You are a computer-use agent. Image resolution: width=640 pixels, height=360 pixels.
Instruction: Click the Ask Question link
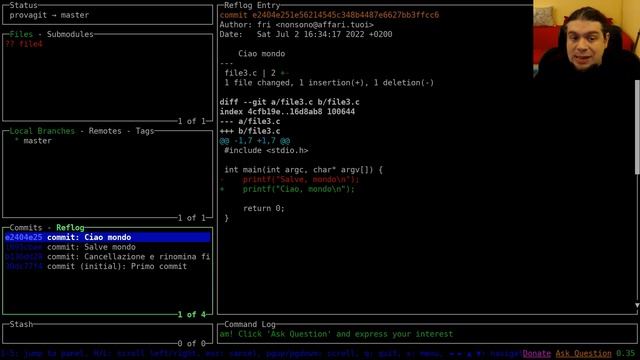coord(583,353)
